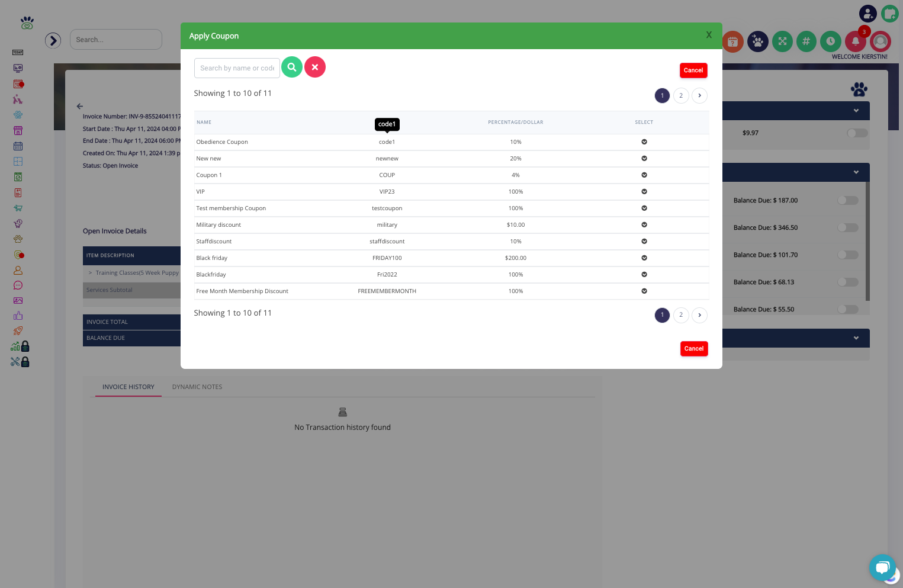Select the Blackfriday Fri2022 coupon
The width and height of the screenshot is (903, 588).
point(644,275)
